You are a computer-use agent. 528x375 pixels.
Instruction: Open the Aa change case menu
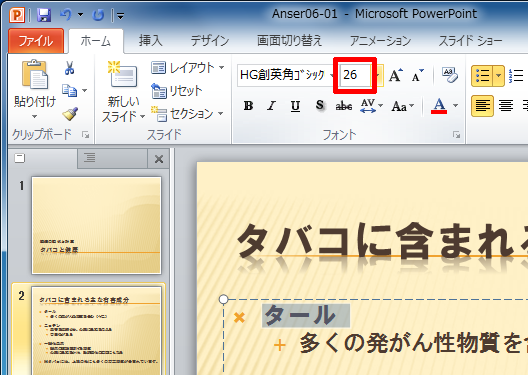[402, 106]
